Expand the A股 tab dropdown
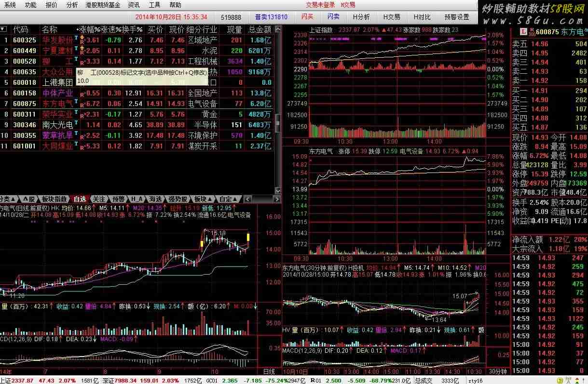 [x=29, y=199]
